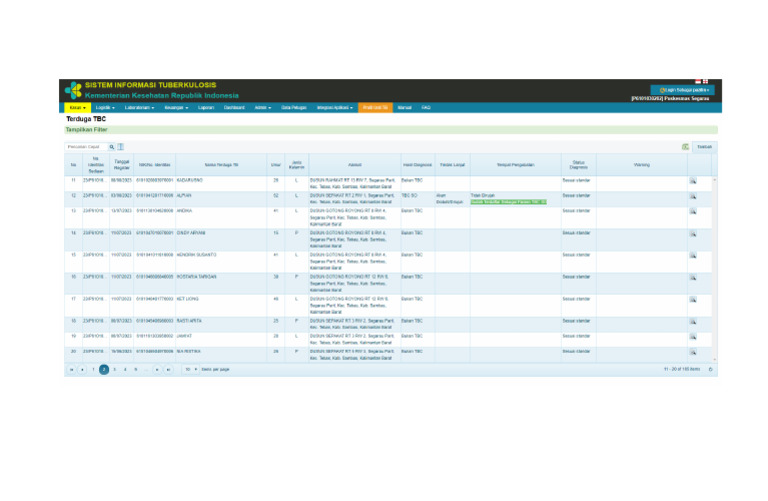Switch language via Indonesian flag icon
Image resolution: width=768 pixels, height=501 pixels.
coord(698,81)
